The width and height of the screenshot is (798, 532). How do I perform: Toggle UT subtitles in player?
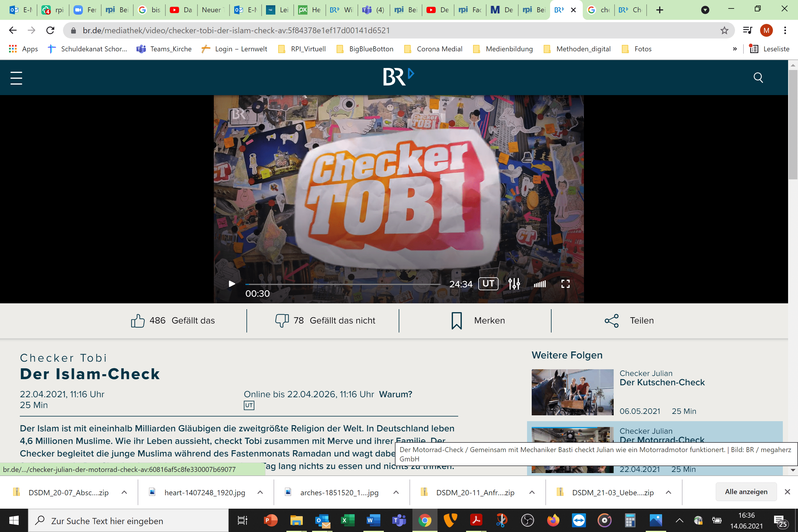click(488, 283)
